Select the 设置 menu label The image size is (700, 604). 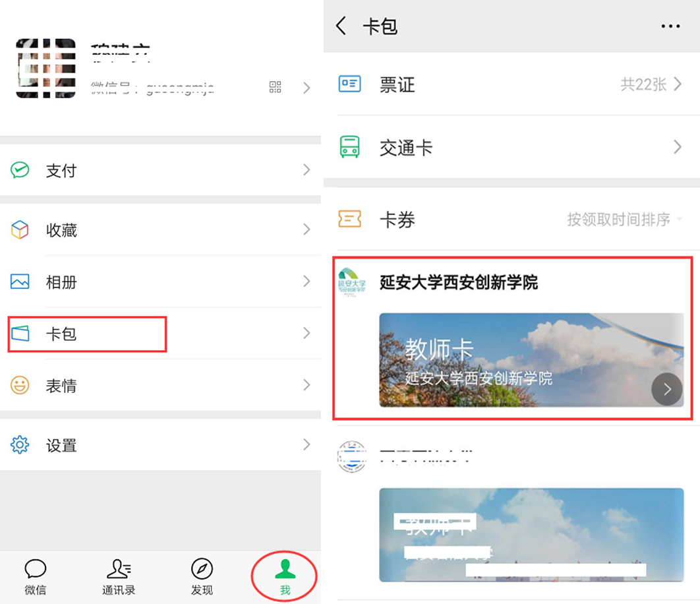[x=61, y=445]
